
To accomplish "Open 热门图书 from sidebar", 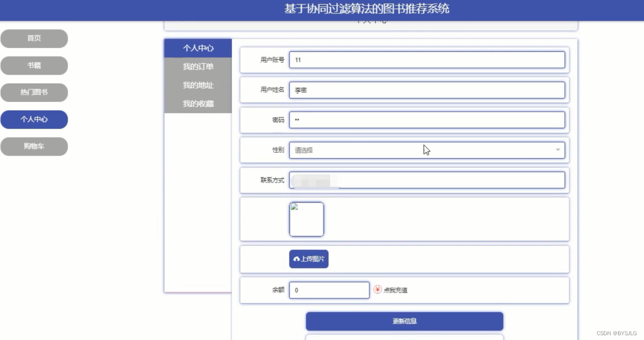I will coord(34,92).
